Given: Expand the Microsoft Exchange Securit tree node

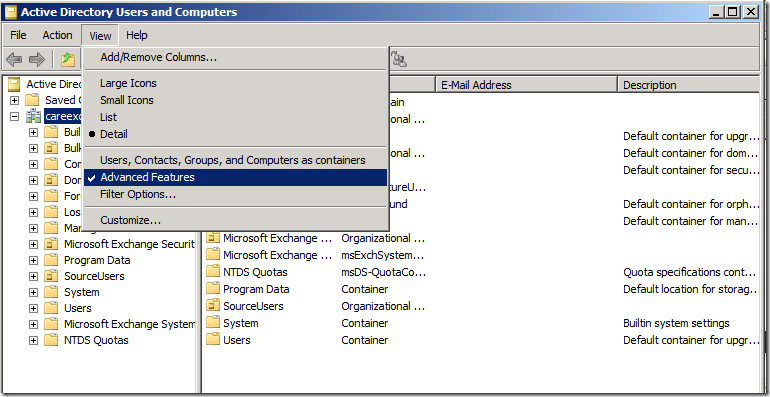Looking at the screenshot, I should click(33, 244).
